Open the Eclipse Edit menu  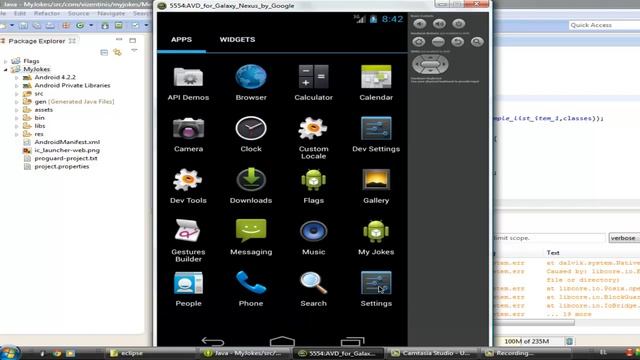coord(19,13)
